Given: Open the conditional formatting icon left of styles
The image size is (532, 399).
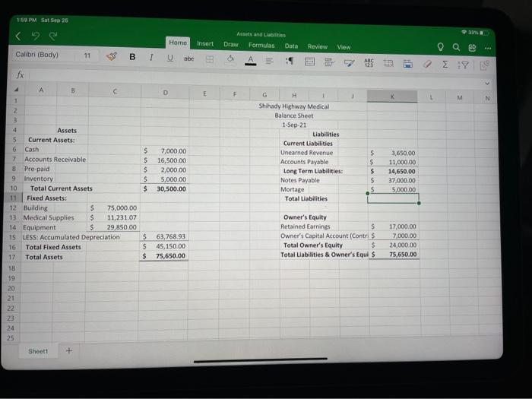Looking at the screenshot, I should point(329,62).
